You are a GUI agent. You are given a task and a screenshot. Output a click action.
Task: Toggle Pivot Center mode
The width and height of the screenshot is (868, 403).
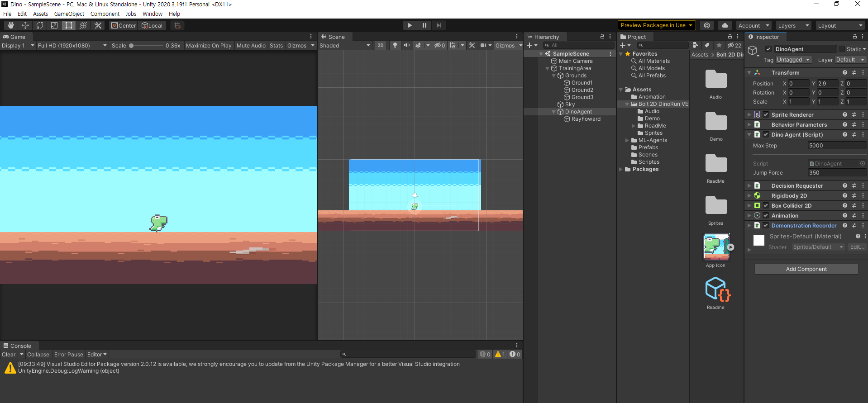tap(124, 26)
